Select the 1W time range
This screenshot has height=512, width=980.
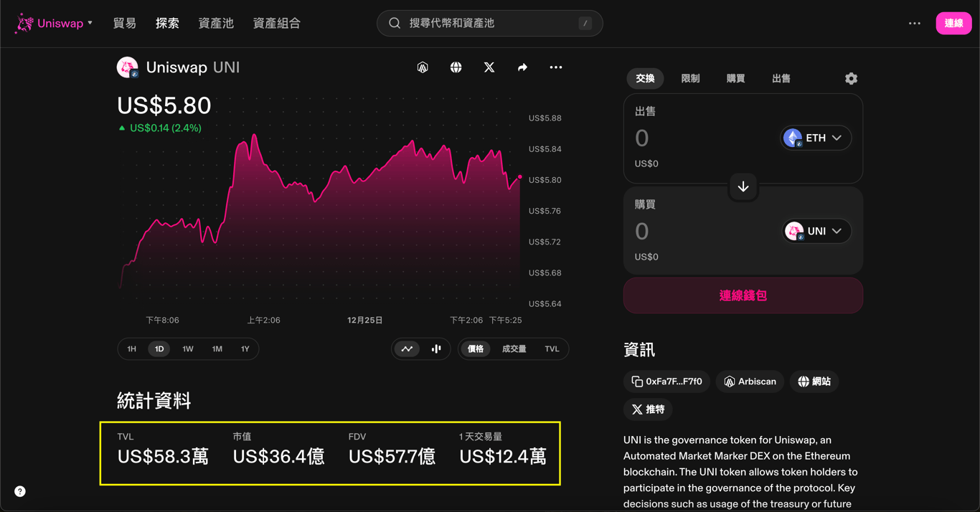188,349
